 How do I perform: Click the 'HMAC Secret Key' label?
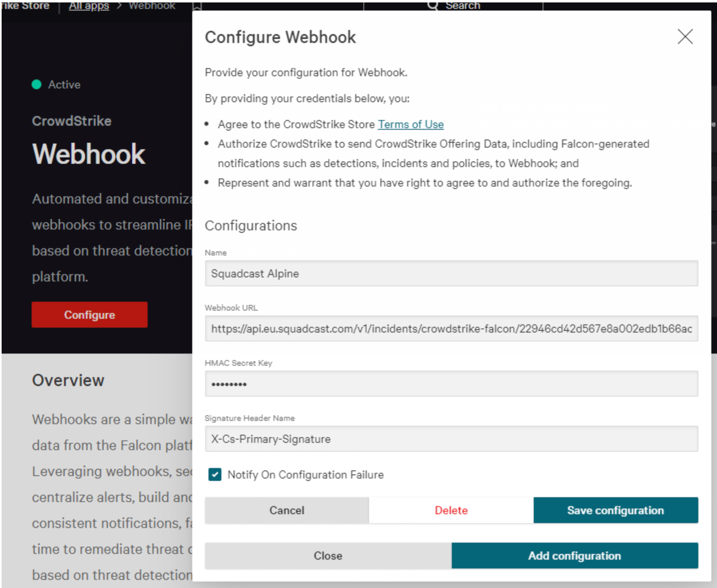click(238, 363)
